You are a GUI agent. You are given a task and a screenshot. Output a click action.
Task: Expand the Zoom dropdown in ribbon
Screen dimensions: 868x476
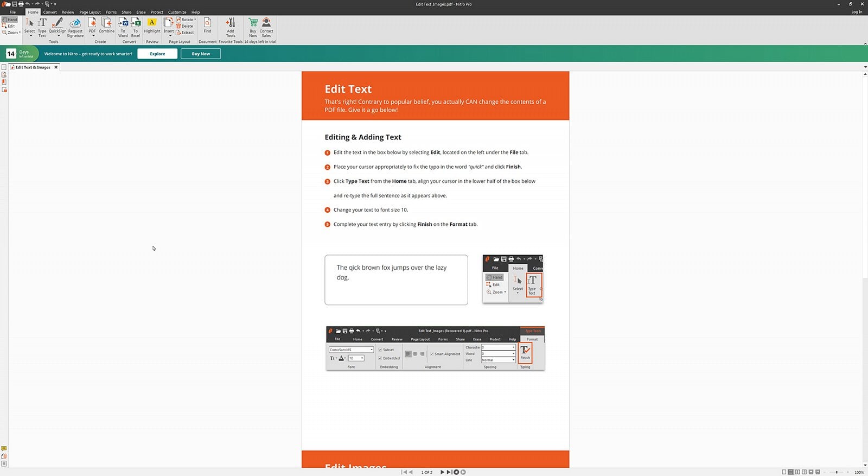(20, 33)
